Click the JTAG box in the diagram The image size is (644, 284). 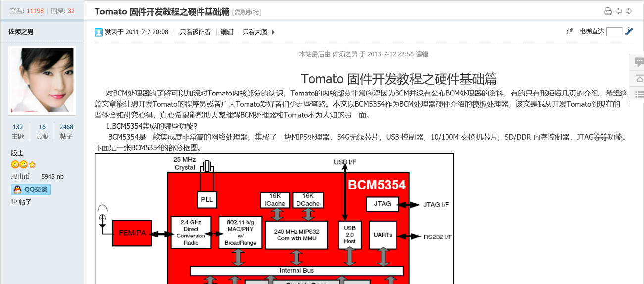[x=383, y=204]
